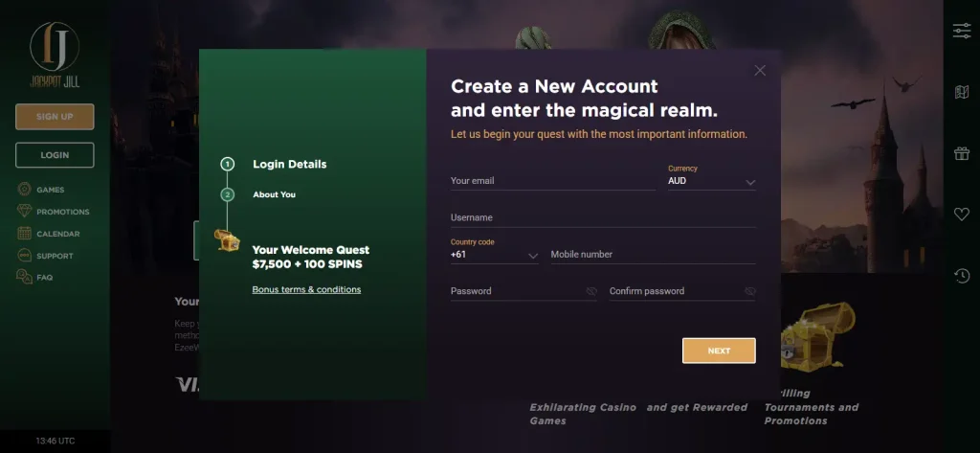980x453 pixels.
Task: Focus the Username field
Action: [603, 217]
